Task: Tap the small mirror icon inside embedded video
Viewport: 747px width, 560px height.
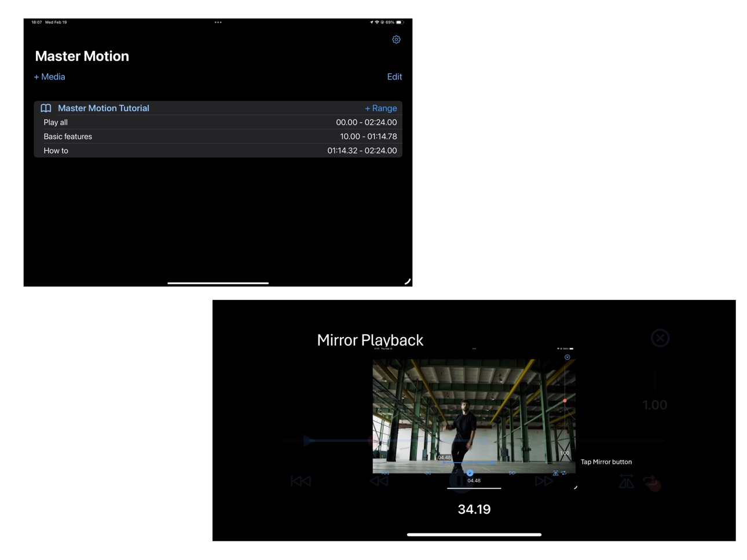Action: [555, 473]
